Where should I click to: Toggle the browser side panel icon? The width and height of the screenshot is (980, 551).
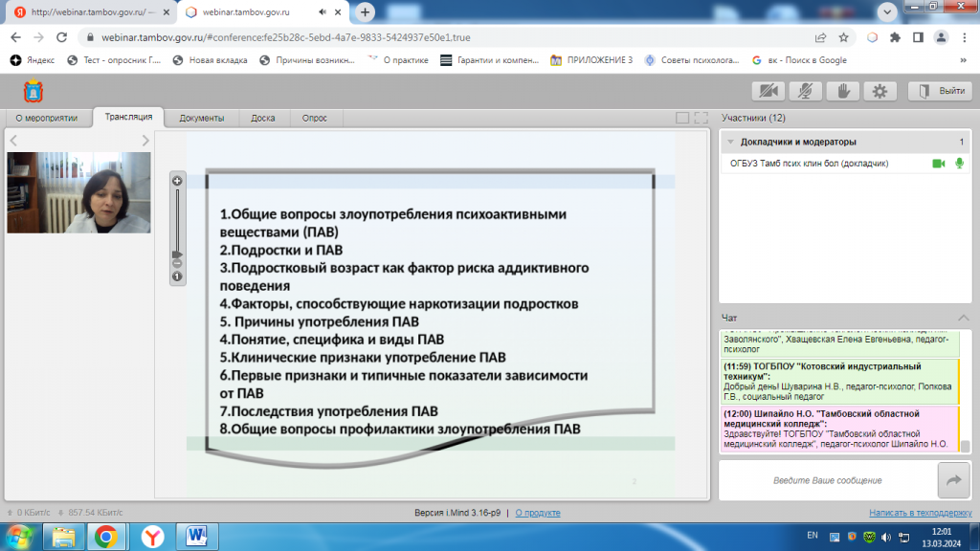coord(918,37)
